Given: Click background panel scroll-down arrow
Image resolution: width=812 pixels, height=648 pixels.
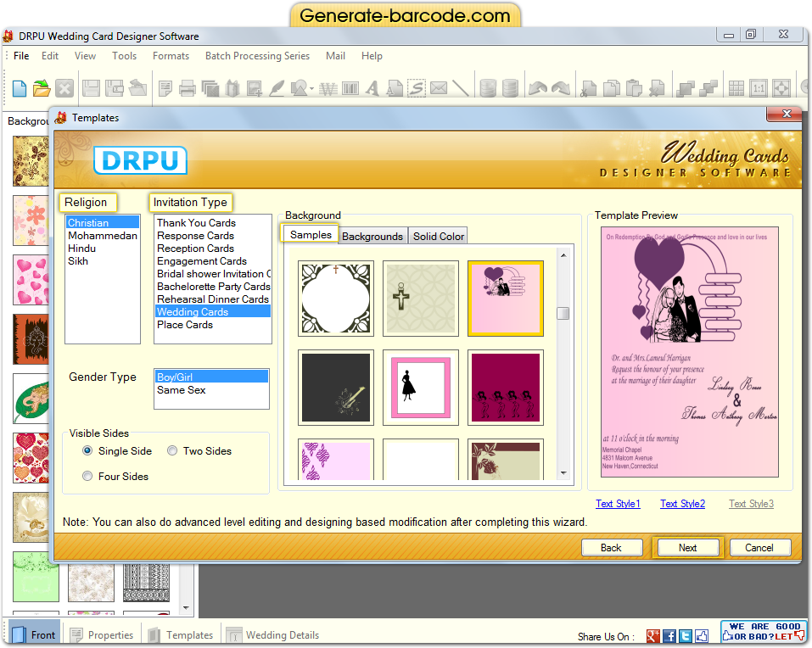Looking at the screenshot, I should click(186, 607).
